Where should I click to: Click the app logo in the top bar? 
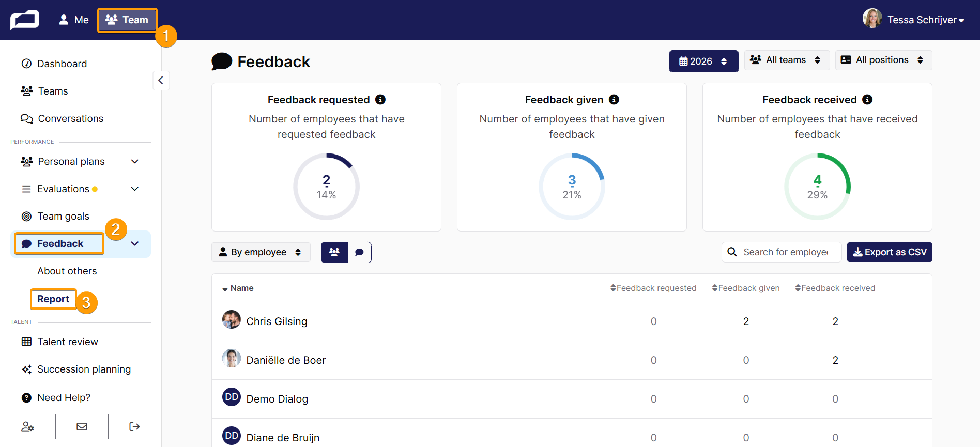point(25,20)
